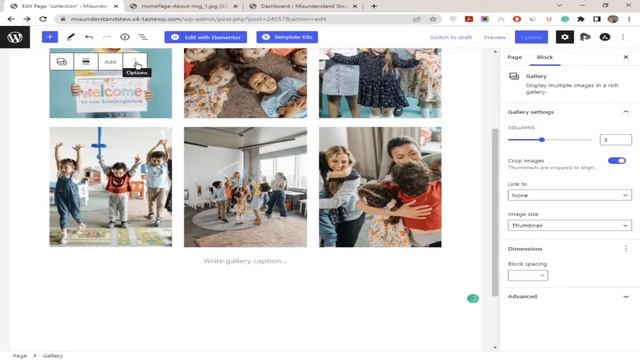The image size is (640, 360).
Task: Open the document details info icon
Action: click(x=125, y=37)
